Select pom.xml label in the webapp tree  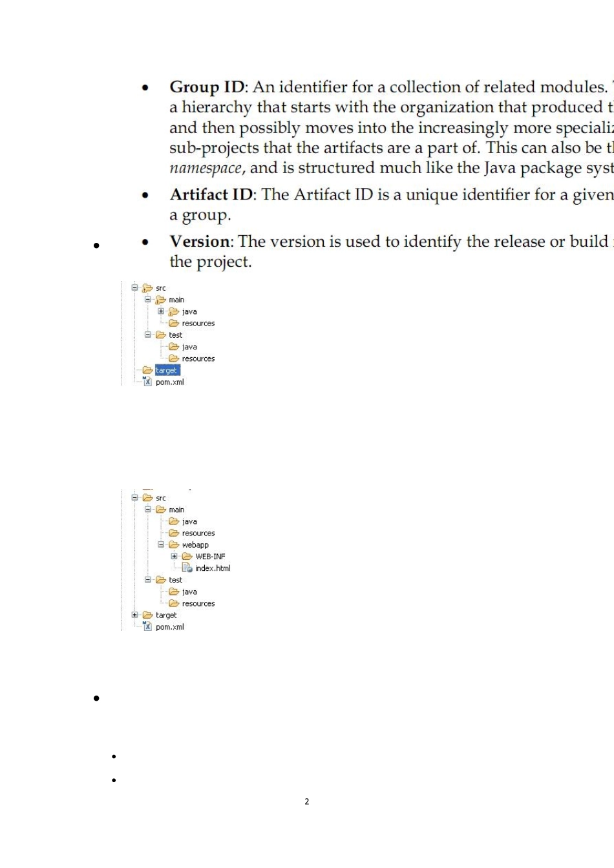point(170,627)
